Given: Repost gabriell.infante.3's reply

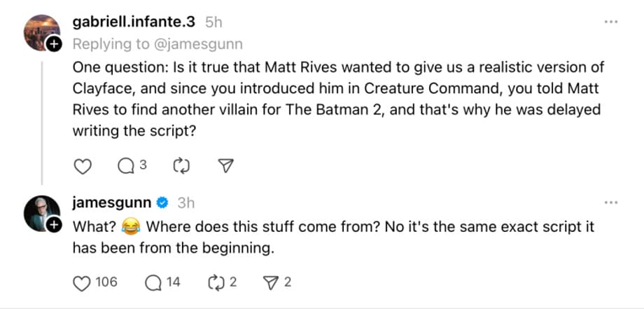Looking at the screenshot, I should click(x=180, y=166).
